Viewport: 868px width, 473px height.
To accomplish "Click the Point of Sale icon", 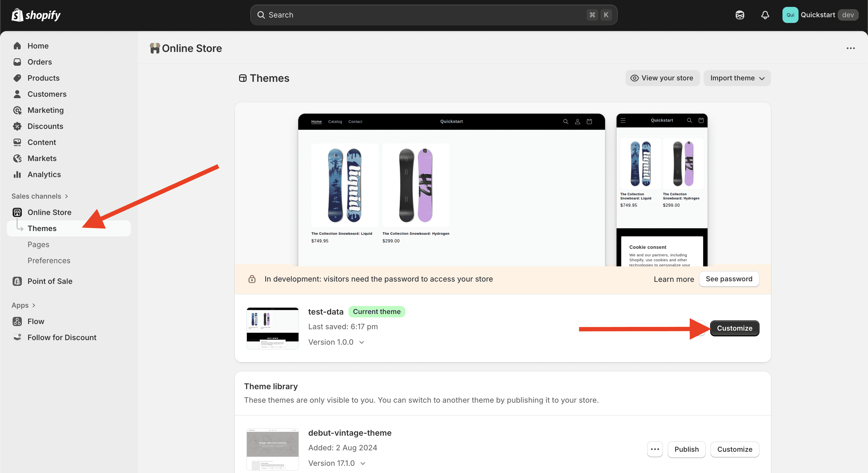I will 17,281.
